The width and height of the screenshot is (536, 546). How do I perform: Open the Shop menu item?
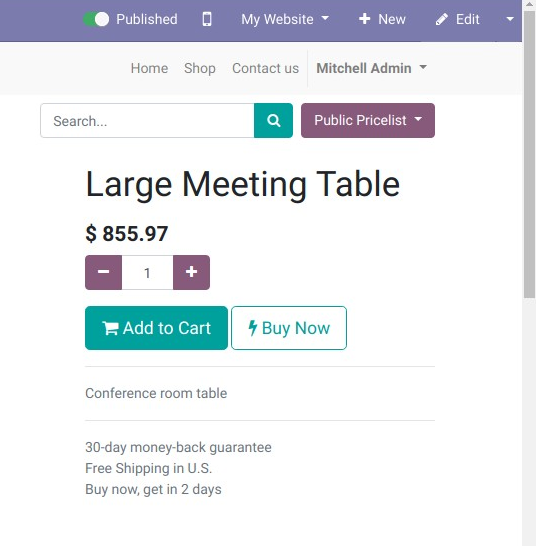tap(200, 68)
